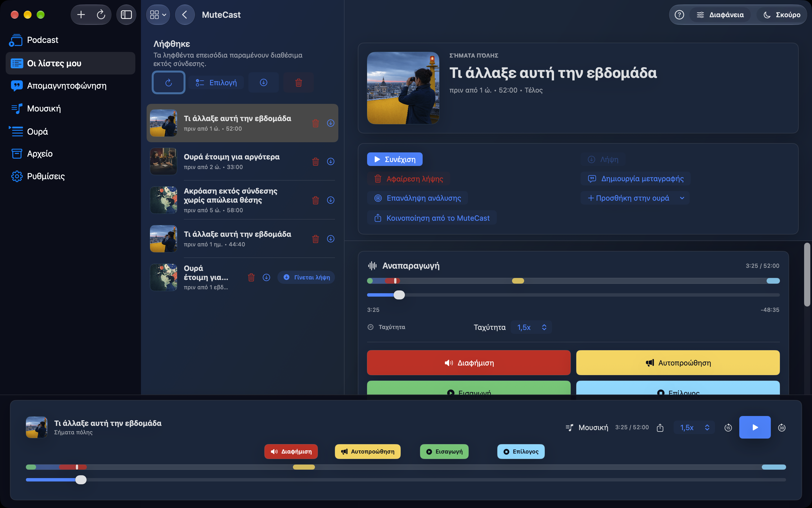Open the help question mark icon

pyautogui.click(x=679, y=15)
